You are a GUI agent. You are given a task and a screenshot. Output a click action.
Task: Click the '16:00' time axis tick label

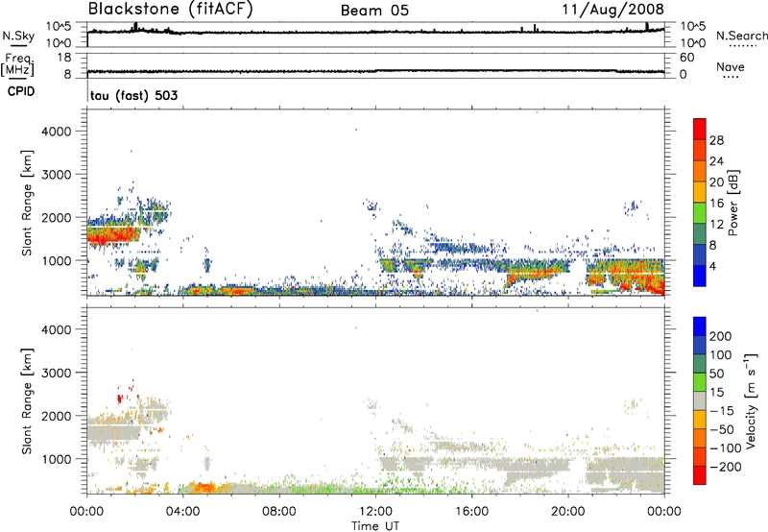tap(471, 512)
